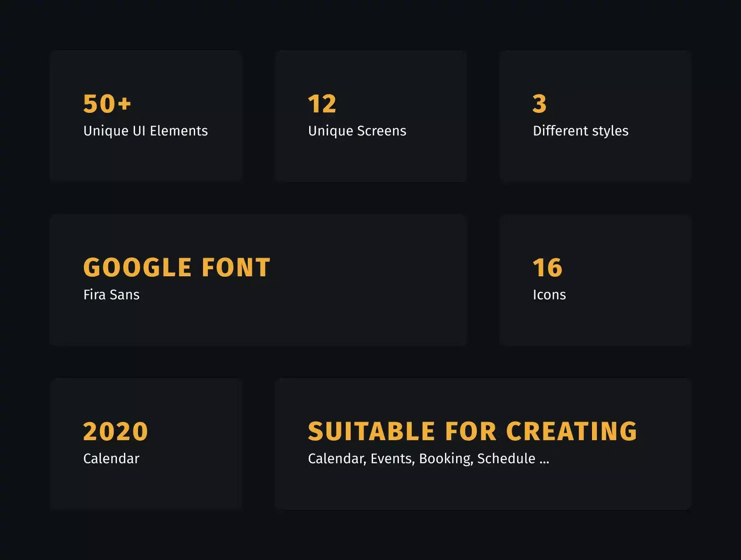
Task: Select the "Unique Screens" text
Action: coord(357,131)
